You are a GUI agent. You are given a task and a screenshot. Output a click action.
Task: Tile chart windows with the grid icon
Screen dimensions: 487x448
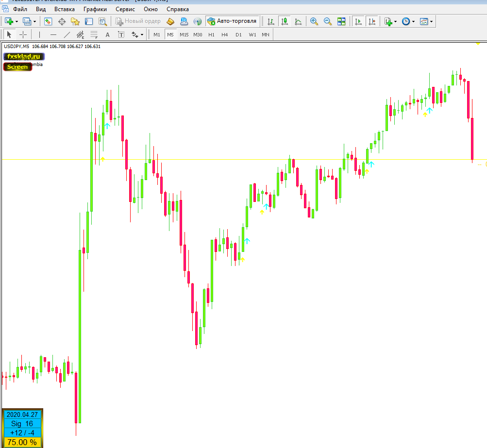tap(341, 21)
